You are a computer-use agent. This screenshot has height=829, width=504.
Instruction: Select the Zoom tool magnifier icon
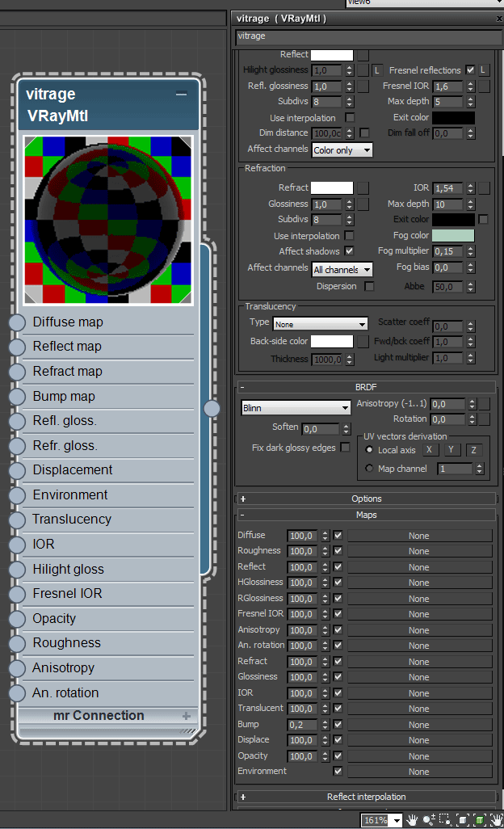coord(428,819)
